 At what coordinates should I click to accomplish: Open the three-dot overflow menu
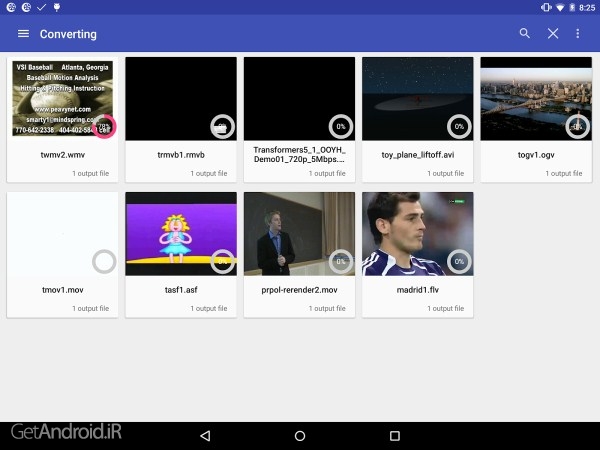[x=578, y=34]
